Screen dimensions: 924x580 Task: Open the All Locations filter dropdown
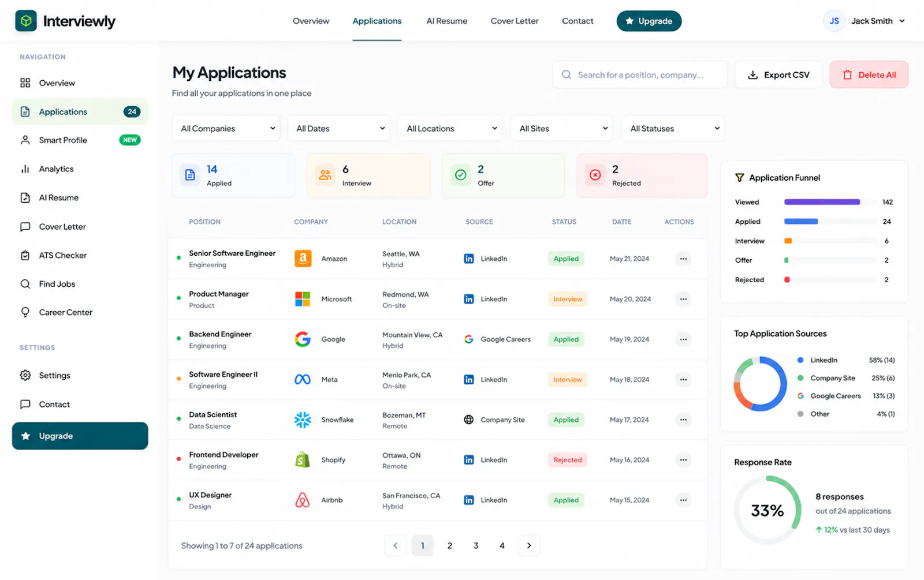(450, 128)
